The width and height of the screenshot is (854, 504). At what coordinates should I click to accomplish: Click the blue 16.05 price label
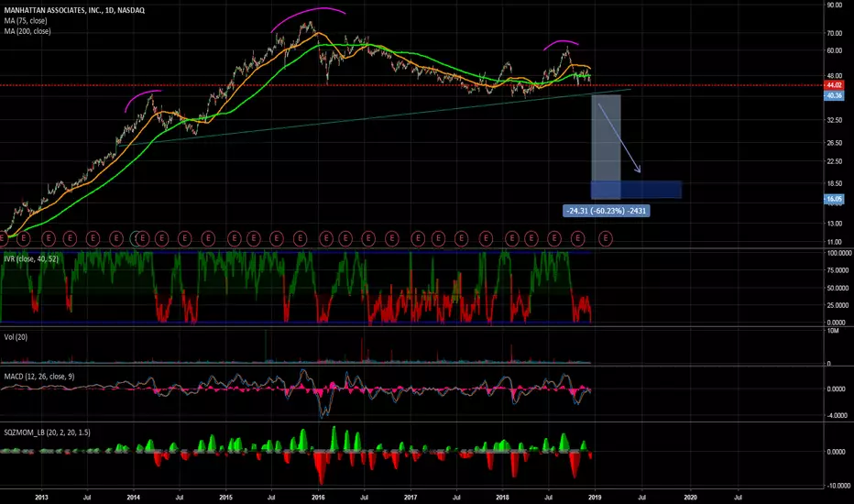pyautogui.click(x=834, y=199)
